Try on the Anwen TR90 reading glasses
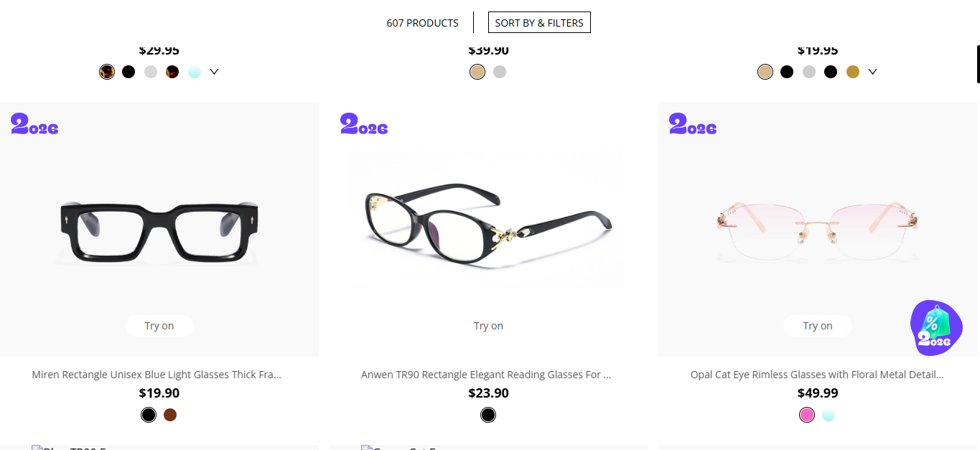This screenshot has width=980, height=450. tap(488, 325)
